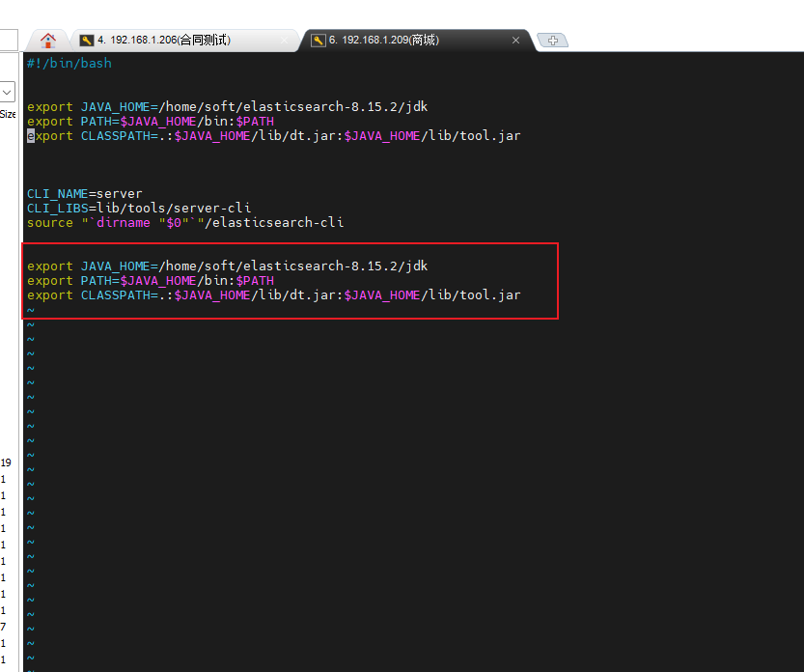This screenshot has height=672, width=804.
Task: Click the CLI_NAME=server line
Action: coord(85,193)
